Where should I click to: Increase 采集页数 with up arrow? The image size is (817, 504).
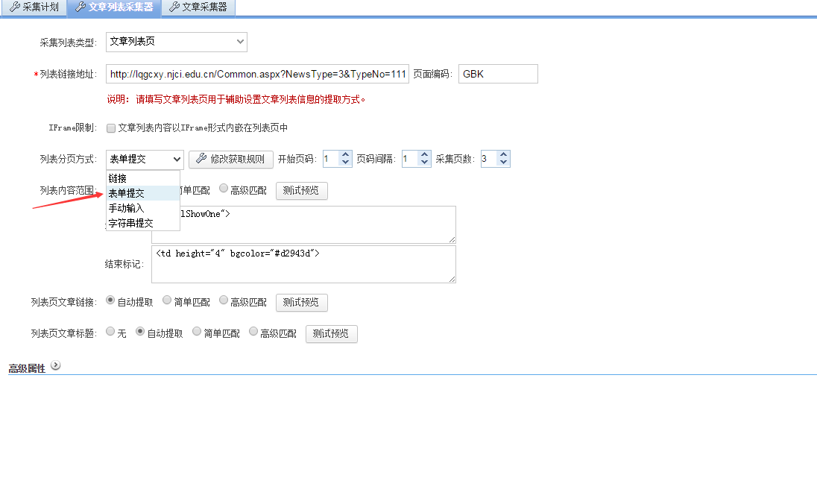503,155
